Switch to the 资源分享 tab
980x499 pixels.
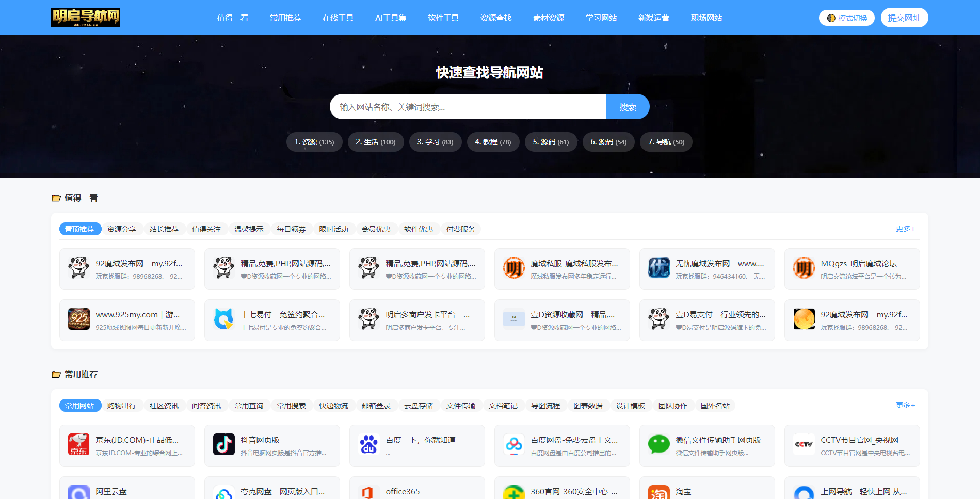pos(122,229)
